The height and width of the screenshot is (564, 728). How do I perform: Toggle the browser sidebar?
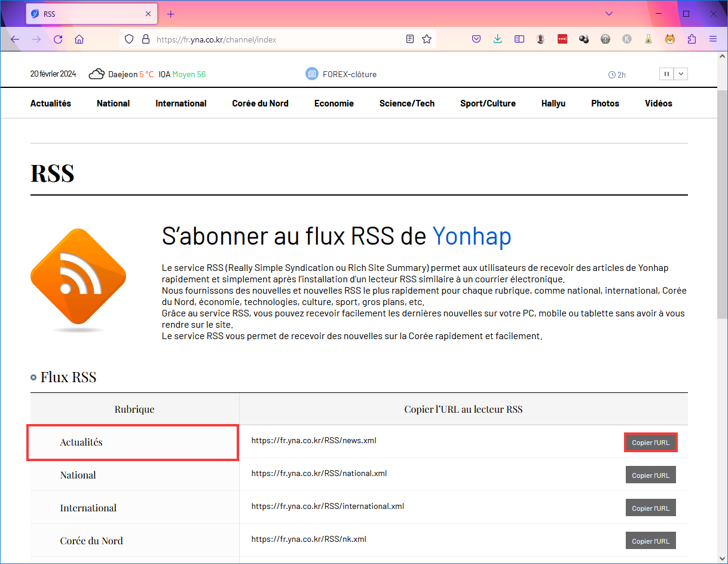(x=519, y=39)
